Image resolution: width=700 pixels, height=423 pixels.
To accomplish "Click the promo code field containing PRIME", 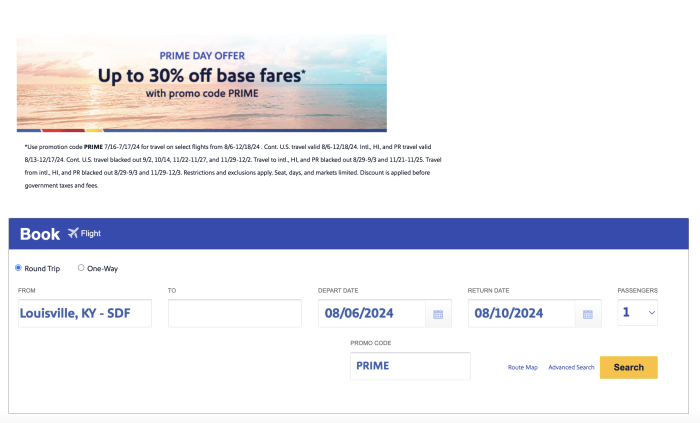I will pyautogui.click(x=409, y=366).
